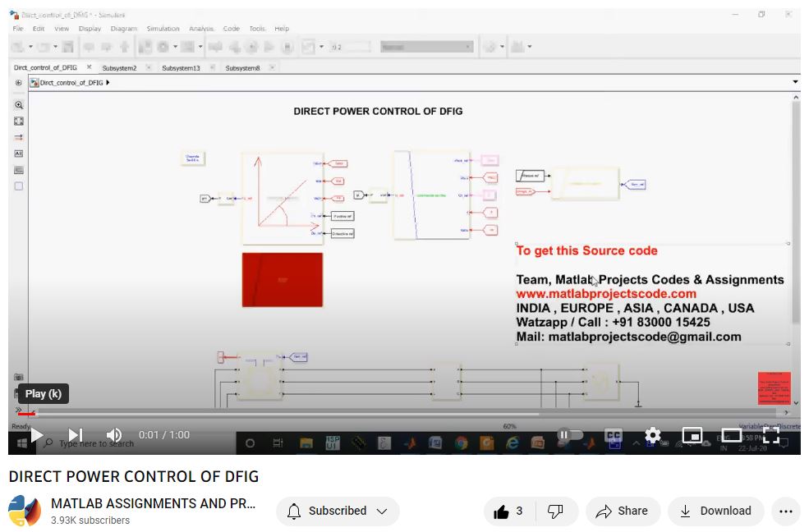
Task: Mute the video volume speaker icon
Action: coord(113,435)
